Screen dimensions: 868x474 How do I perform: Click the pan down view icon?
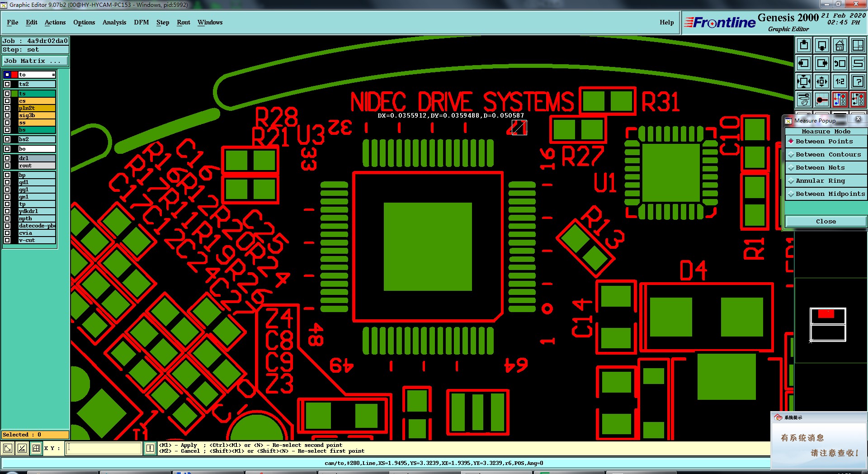click(822, 45)
